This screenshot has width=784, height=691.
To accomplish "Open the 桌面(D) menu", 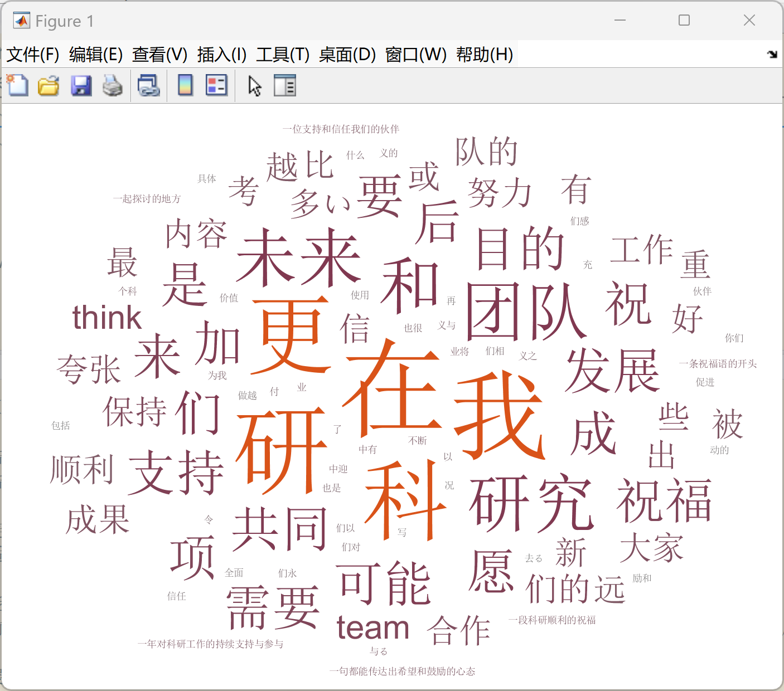I will [x=347, y=55].
